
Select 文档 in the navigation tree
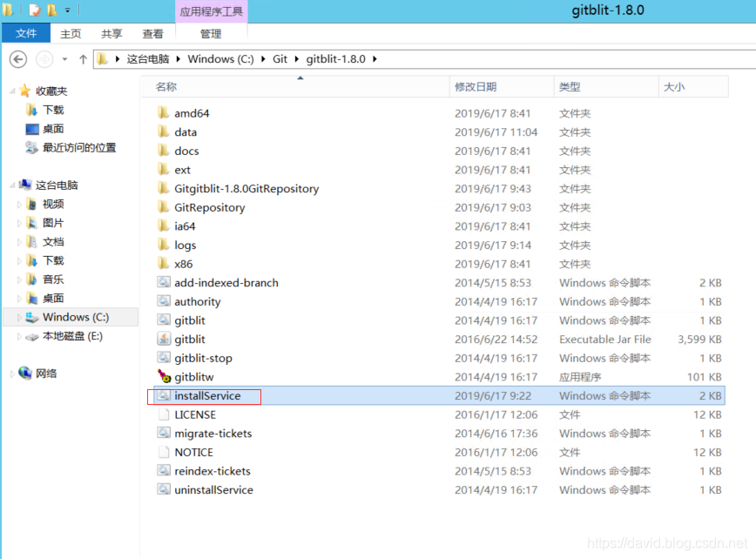pos(53,241)
